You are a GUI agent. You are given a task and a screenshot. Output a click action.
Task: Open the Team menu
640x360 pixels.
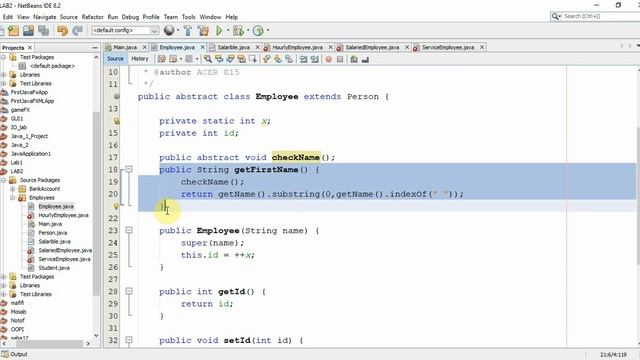(x=171, y=17)
